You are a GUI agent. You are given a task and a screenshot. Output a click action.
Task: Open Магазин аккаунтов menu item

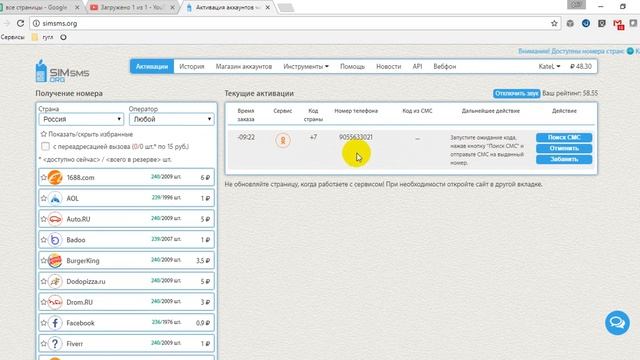click(x=244, y=67)
